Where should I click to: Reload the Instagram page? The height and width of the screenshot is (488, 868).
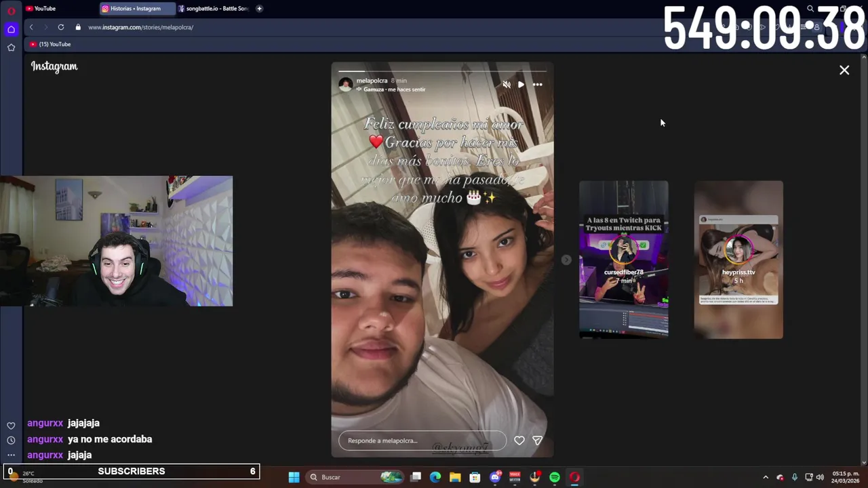click(61, 27)
